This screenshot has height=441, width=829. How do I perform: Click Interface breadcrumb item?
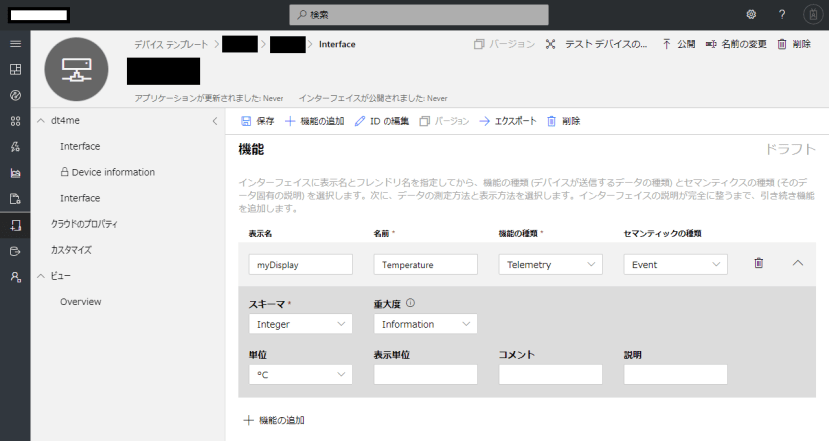tap(337, 44)
